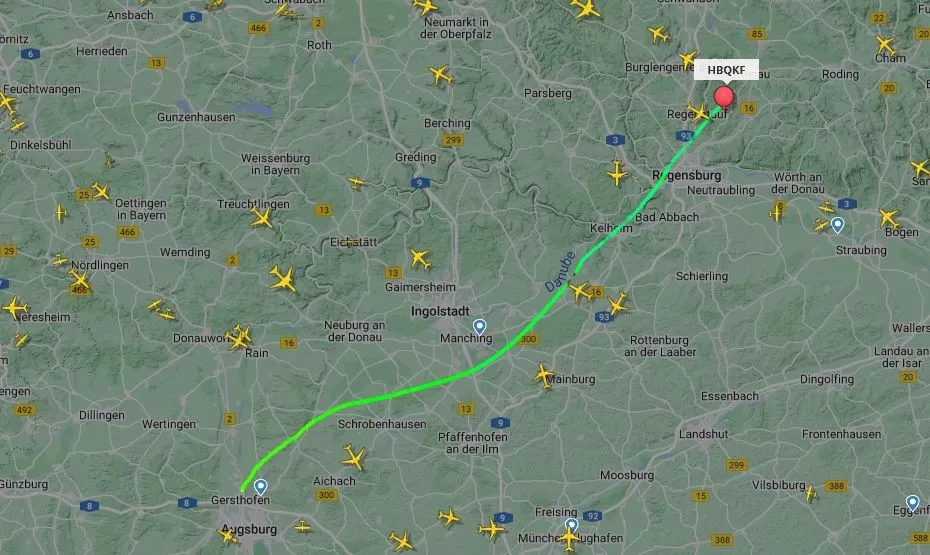Click the HBQKF callsign label
The image size is (930, 555).
(x=726, y=70)
